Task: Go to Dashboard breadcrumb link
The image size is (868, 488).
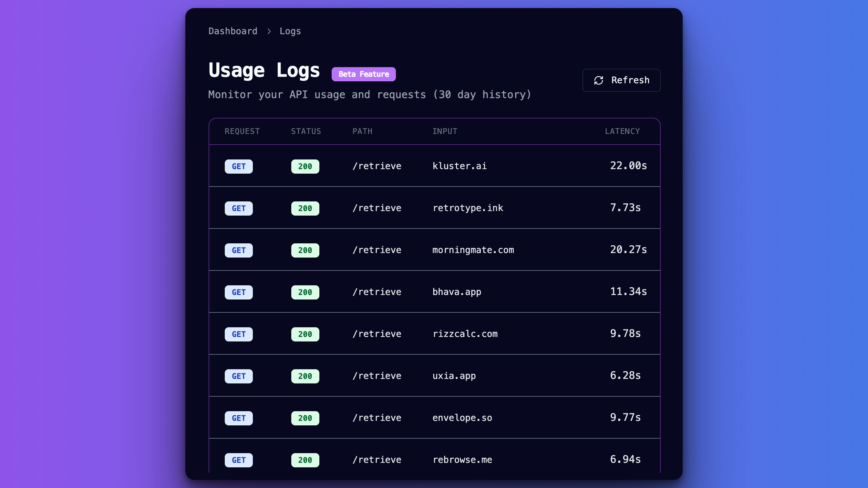Action: (233, 31)
